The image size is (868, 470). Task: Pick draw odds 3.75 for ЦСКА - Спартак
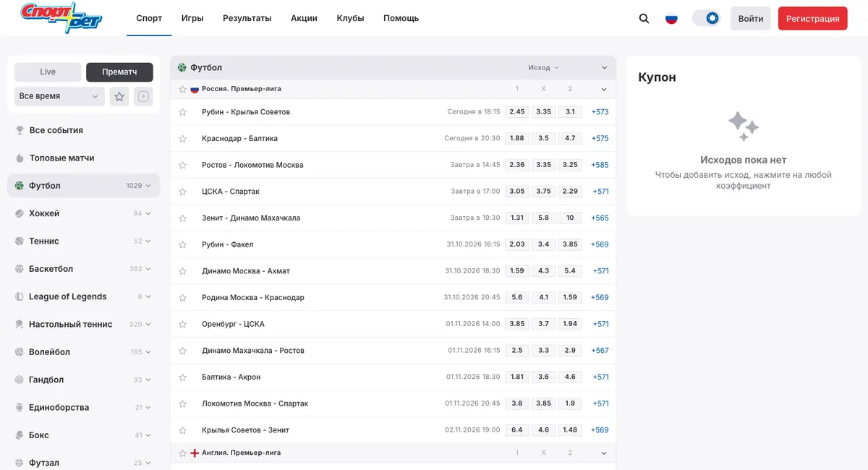543,192
